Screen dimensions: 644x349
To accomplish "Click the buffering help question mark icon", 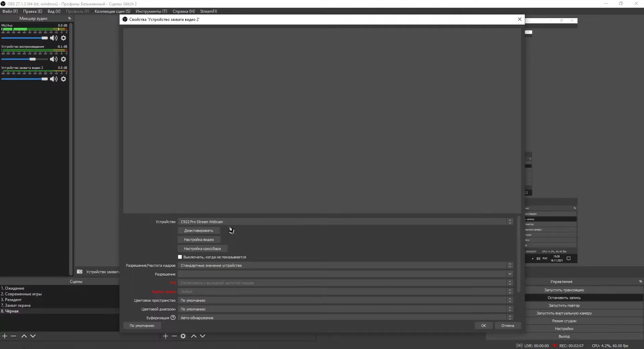I will pyautogui.click(x=173, y=318).
